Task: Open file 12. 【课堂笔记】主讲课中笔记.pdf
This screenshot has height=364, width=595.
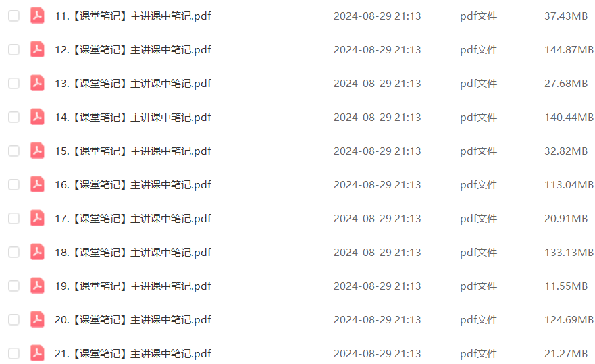Action: click(x=133, y=50)
